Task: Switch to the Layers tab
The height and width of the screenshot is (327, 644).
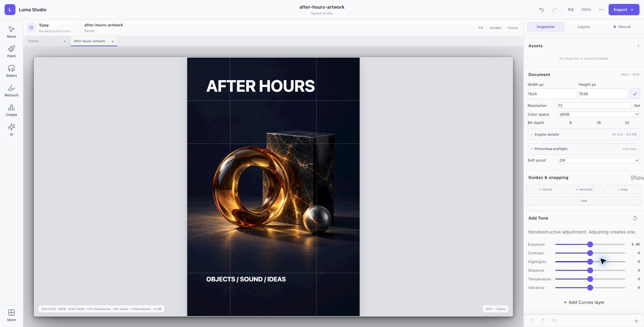Action: pyautogui.click(x=584, y=27)
